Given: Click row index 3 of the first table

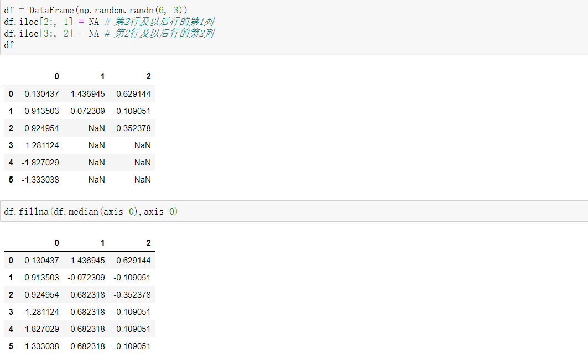Looking at the screenshot, I should 11,145.
